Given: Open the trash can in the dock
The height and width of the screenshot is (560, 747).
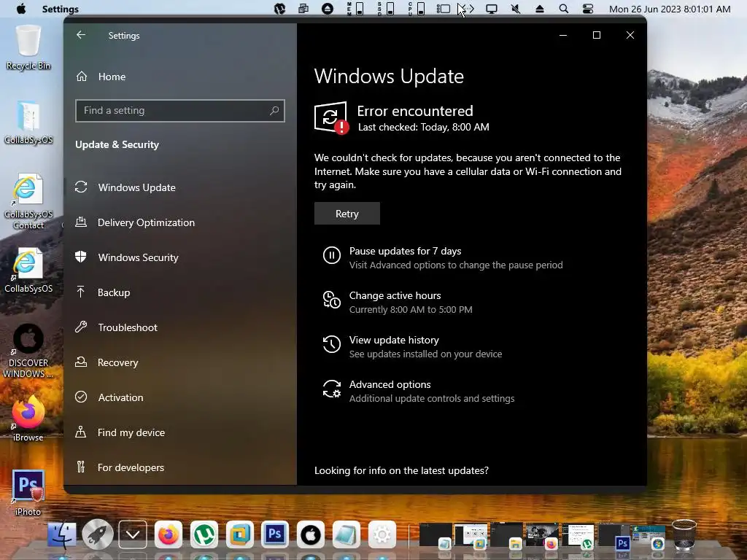Looking at the screenshot, I should [684, 534].
